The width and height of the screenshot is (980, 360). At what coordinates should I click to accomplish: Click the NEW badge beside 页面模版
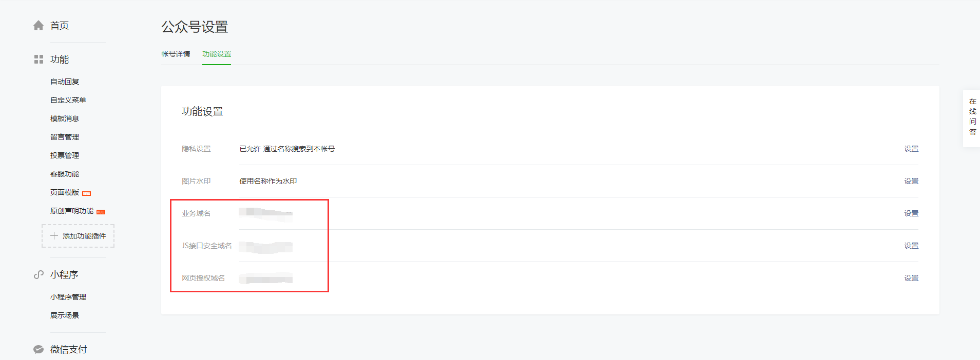coord(87,193)
